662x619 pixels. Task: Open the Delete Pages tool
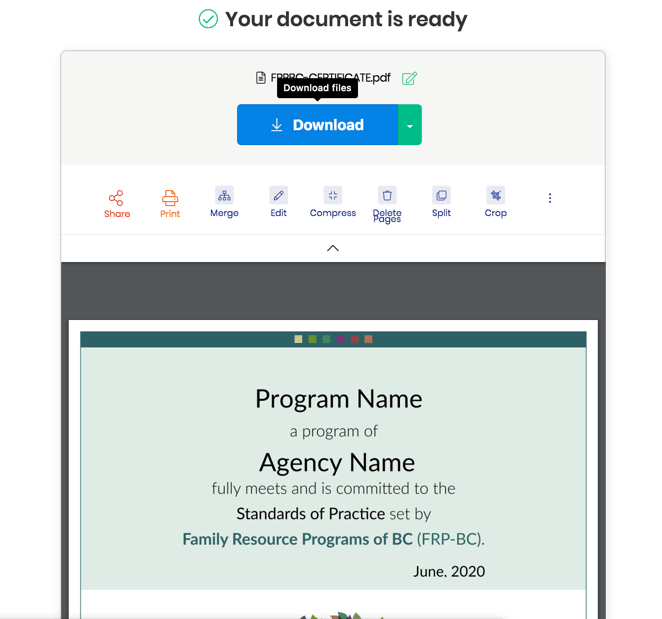pos(387,196)
